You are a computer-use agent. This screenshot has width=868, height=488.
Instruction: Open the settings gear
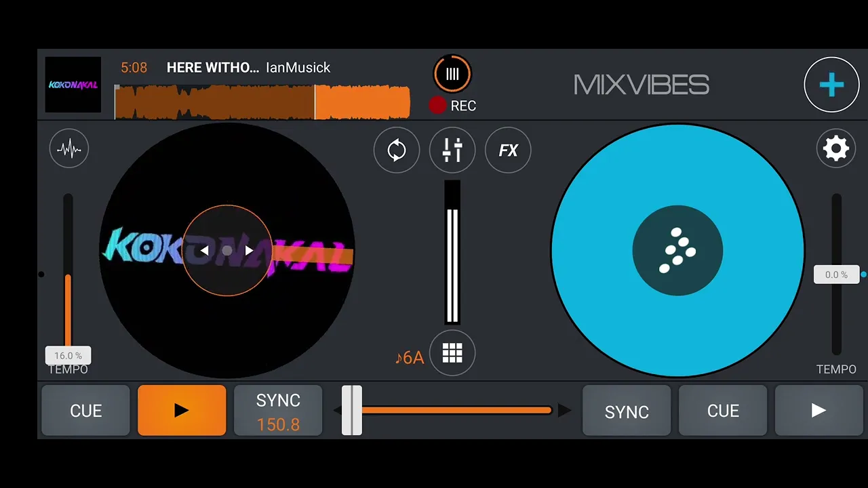pos(836,148)
